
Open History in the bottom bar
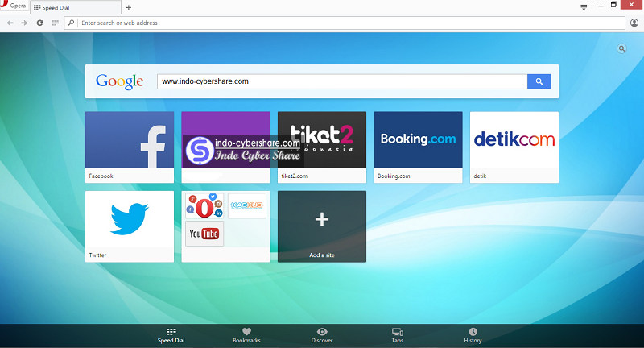pos(473,335)
